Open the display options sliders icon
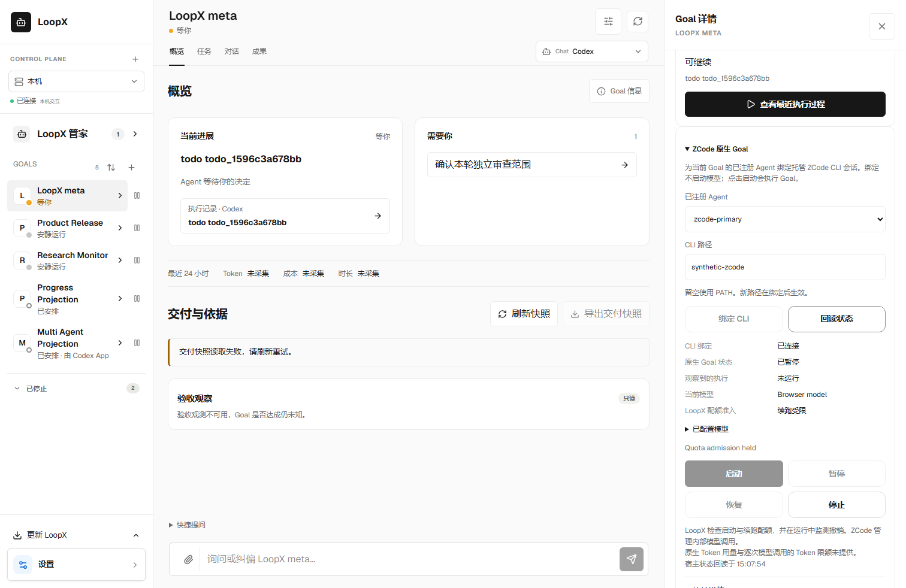Image resolution: width=906 pixels, height=588 pixels. pyautogui.click(x=608, y=22)
